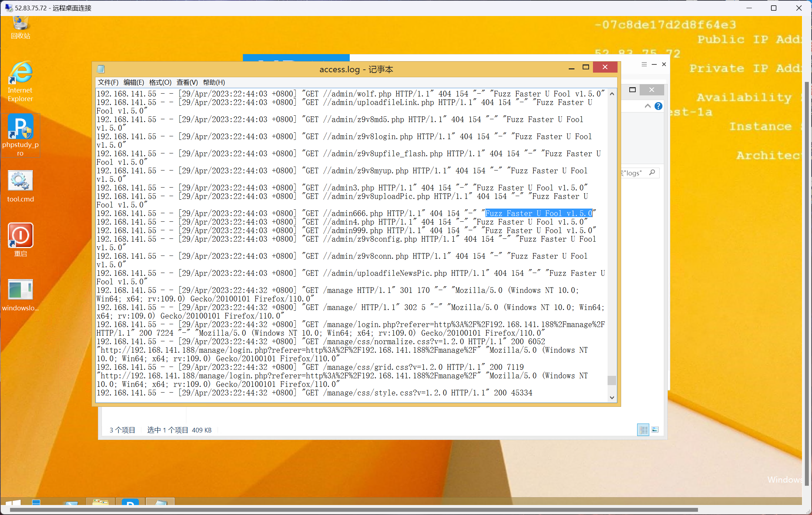Click the blue Explorer help question-mark icon
This screenshot has height=515, width=812.
[x=658, y=106]
